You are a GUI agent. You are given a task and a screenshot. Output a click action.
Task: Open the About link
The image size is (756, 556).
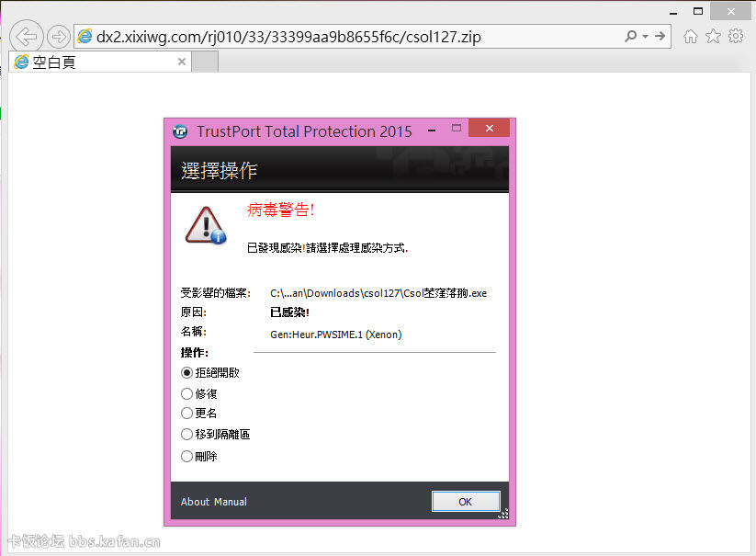(195, 502)
